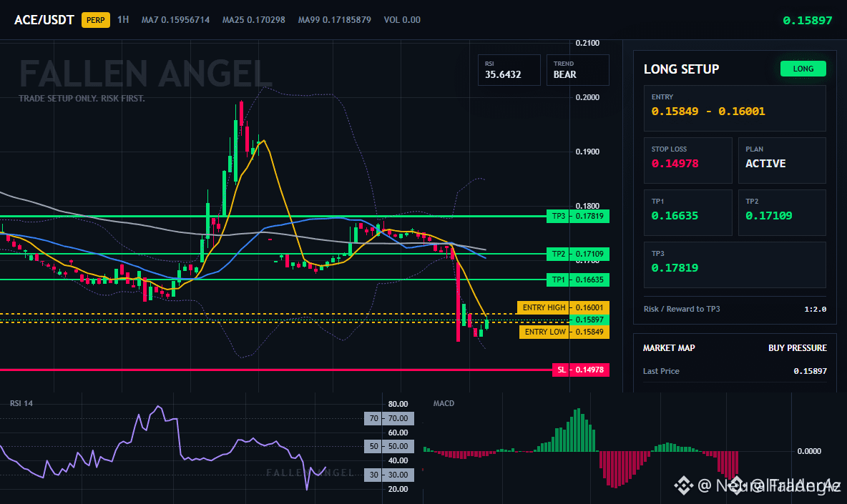Click the RSI 35.6432 indicator box
This screenshot has width=847, height=504.
pos(509,69)
